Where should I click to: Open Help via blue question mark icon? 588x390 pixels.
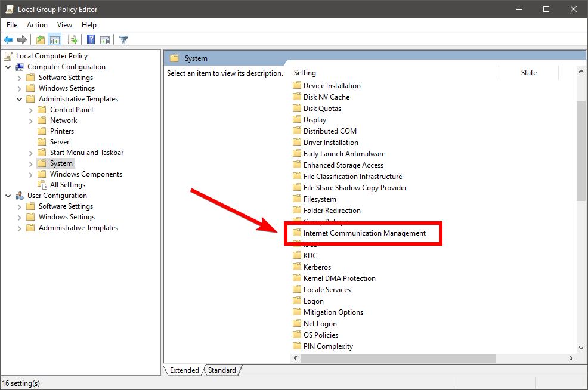coord(91,40)
